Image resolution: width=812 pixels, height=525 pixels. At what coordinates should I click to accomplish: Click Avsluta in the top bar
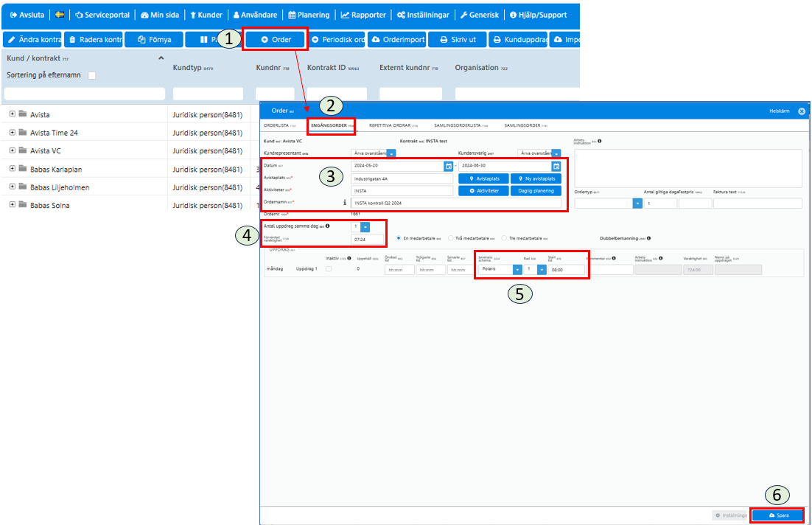[x=27, y=15]
